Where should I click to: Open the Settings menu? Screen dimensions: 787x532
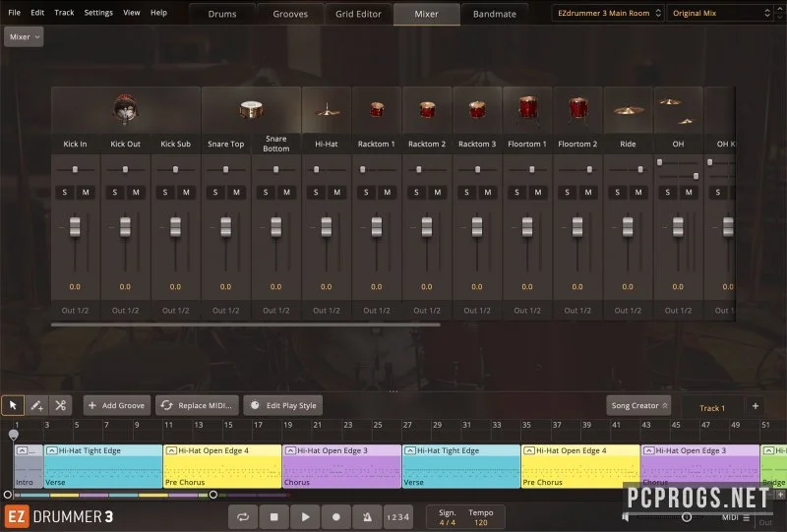(98, 13)
